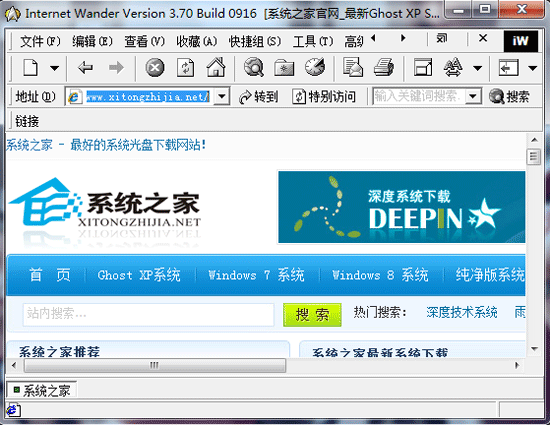Click the horizontal scrollbar thumb

[x=155, y=365]
